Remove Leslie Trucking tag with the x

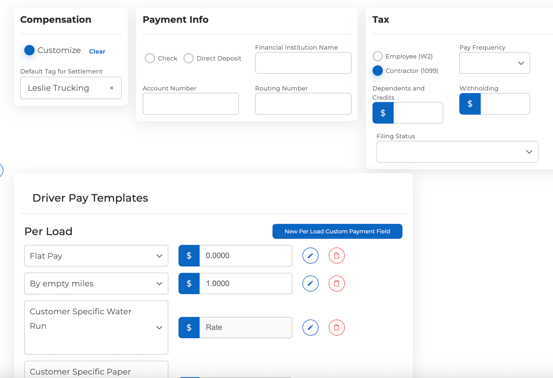111,88
